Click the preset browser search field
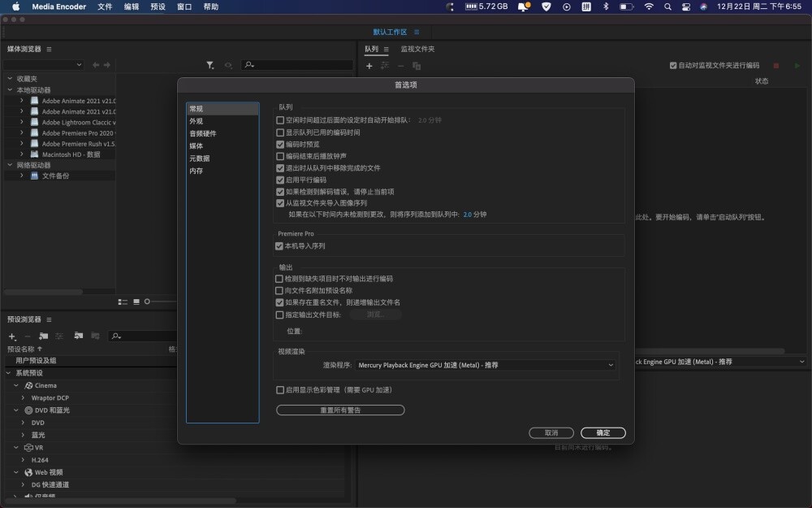 140,336
